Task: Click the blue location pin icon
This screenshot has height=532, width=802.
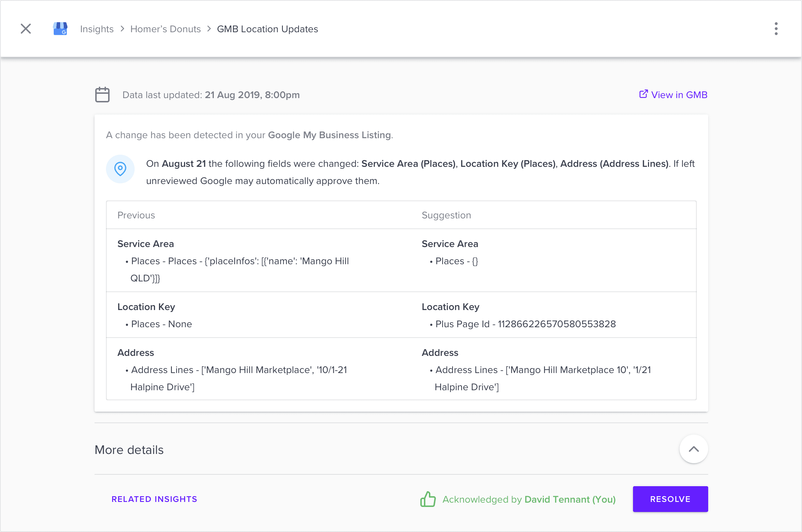Action: click(x=120, y=169)
